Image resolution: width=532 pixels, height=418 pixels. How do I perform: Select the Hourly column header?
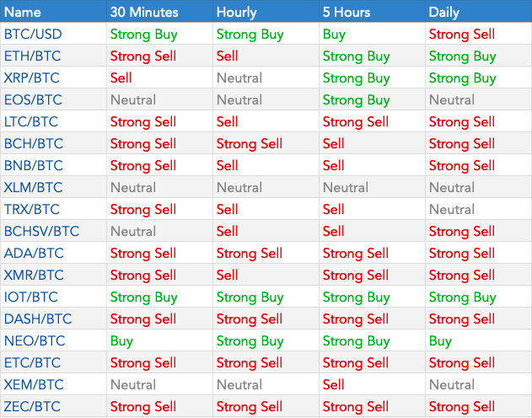point(236,12)
